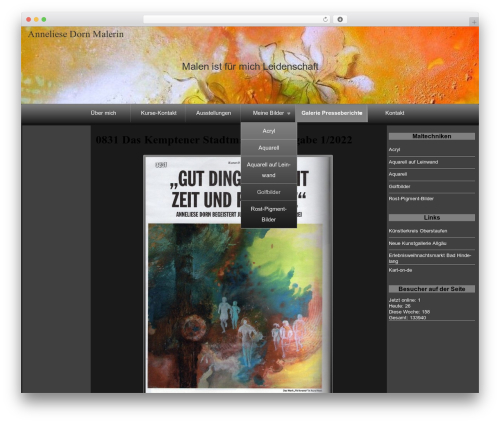Visit Künstlerkreis Oberstaufen link
Viewport: 500px width, 423px height.
point(418,231)
